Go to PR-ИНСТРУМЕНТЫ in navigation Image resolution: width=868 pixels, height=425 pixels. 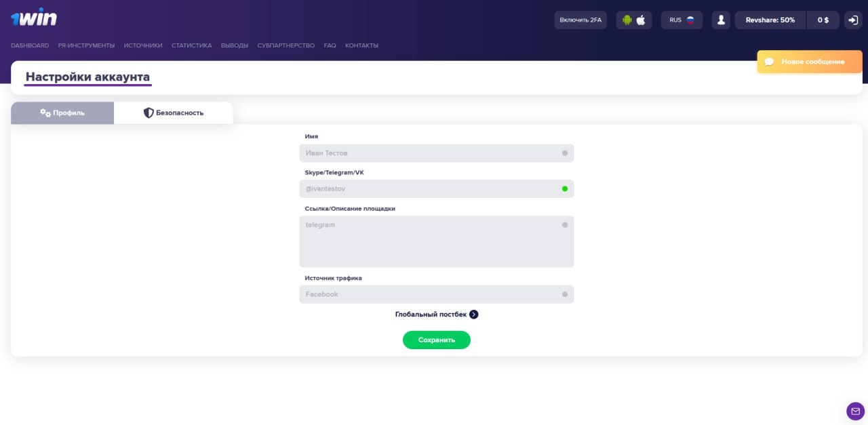86,46
